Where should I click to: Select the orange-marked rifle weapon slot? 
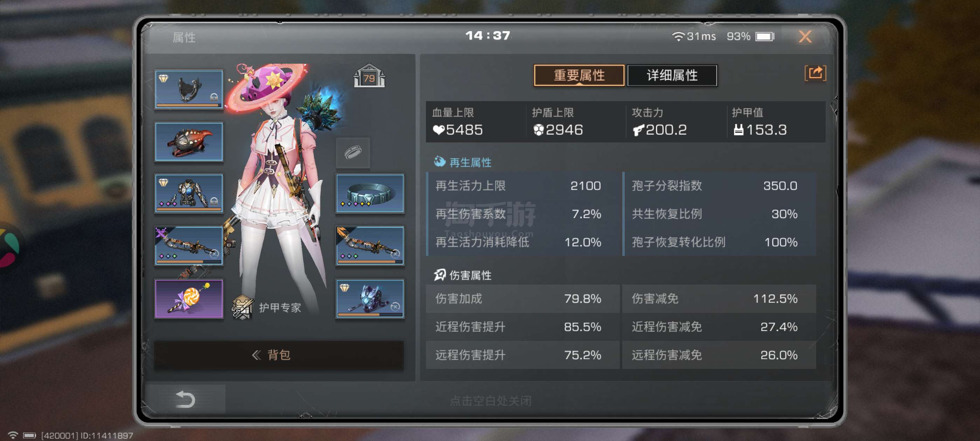[x=370, y=246]
